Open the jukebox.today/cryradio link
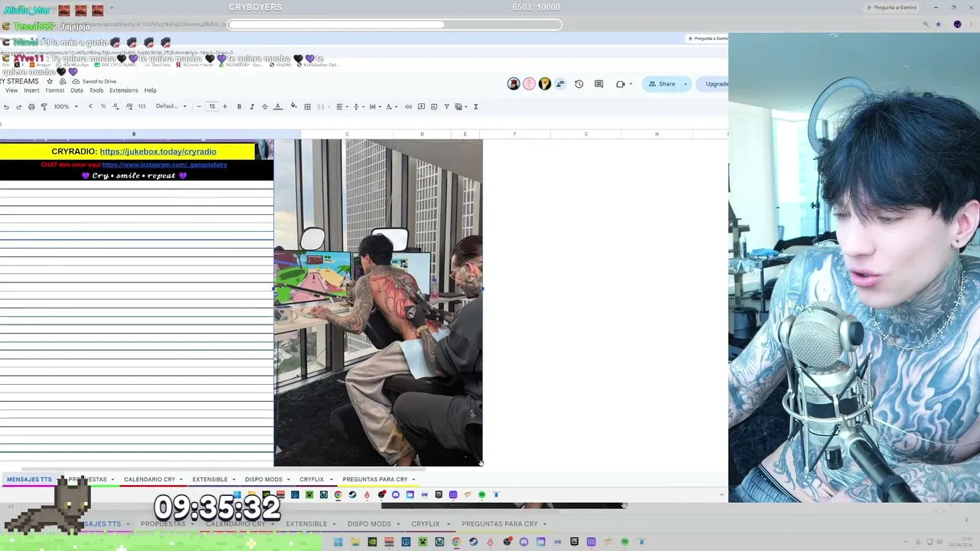This screenshot has width=980, height=551. pos(158,152)
